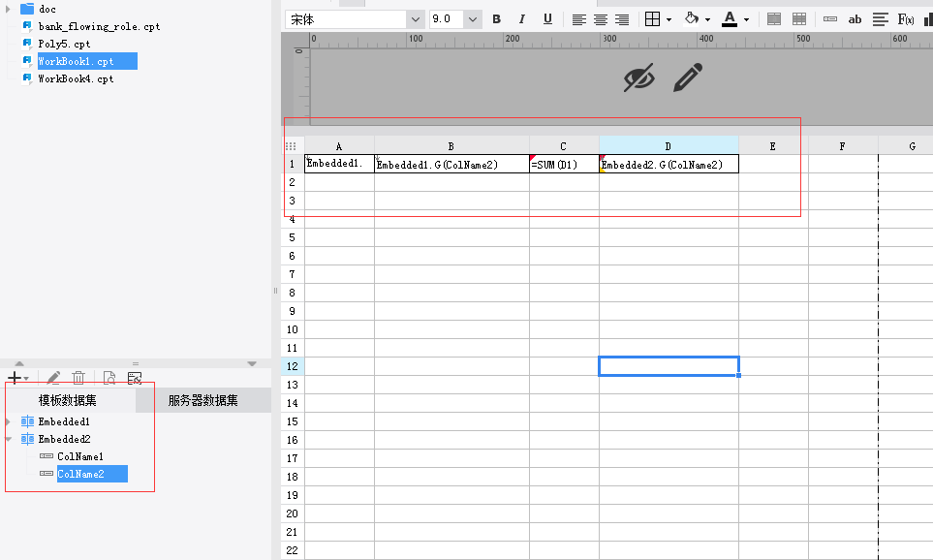
Task: Select column header A
Action: (339, 145)
